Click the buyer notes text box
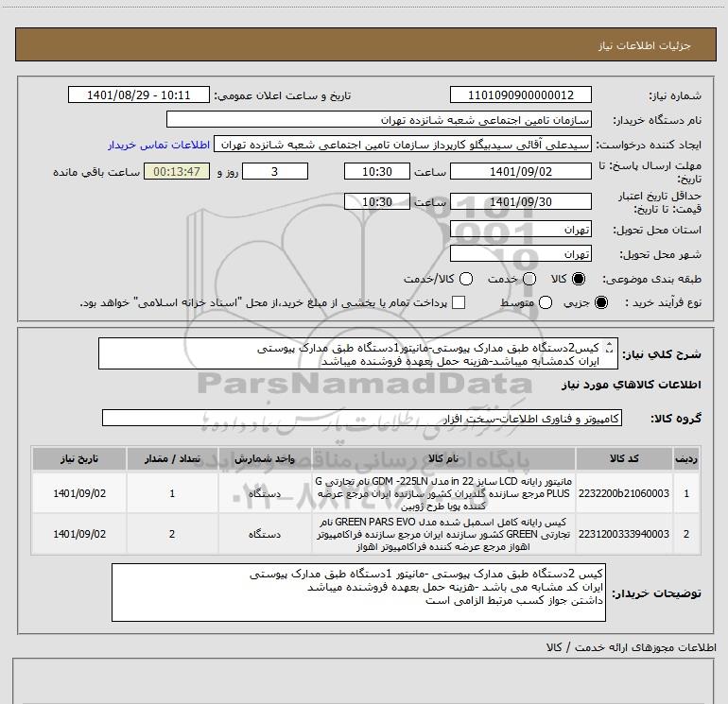 click(x=358, y=592)
